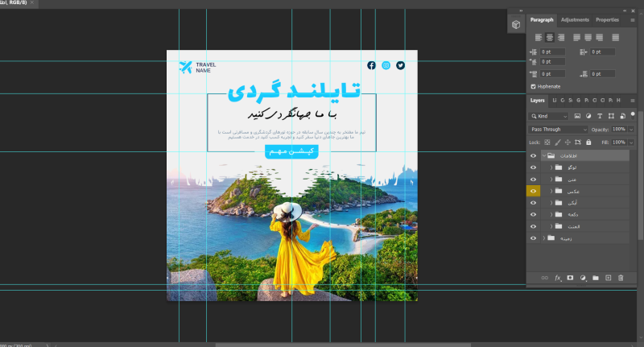Click the Opacity 100% value field
Image resolution: width=644 pixels, height=347 pixels.
(x=619, y=130)
